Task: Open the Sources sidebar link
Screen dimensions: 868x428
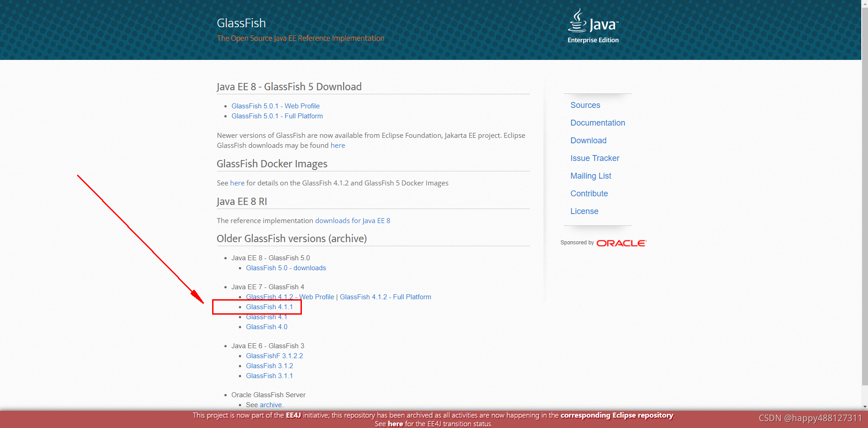Action: [x=585, y=105]
